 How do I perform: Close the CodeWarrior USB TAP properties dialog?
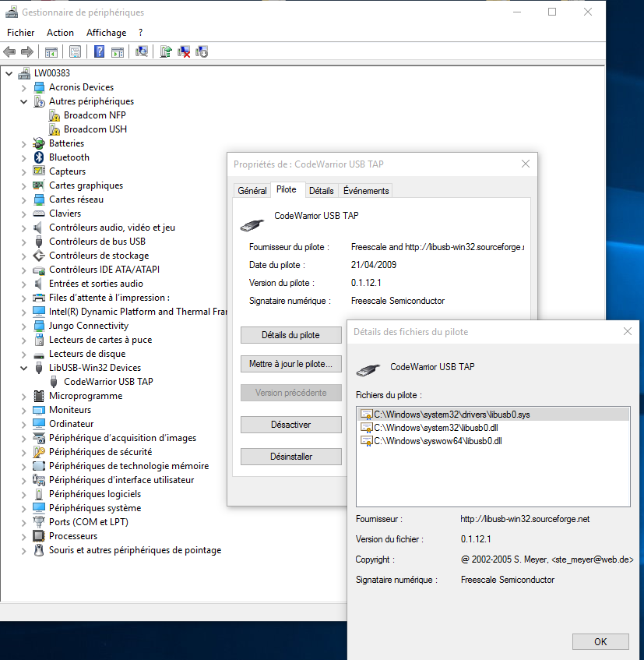pos(526,164)
